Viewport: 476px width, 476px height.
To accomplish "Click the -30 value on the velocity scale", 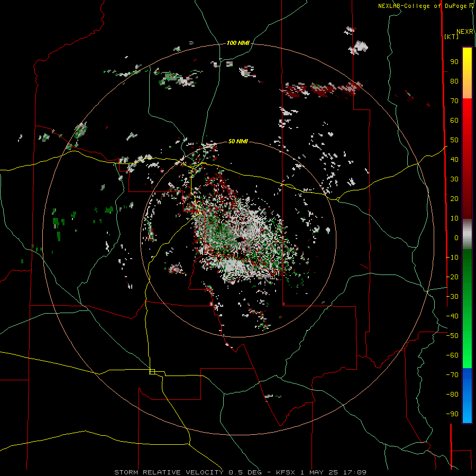I will point(452,297).
